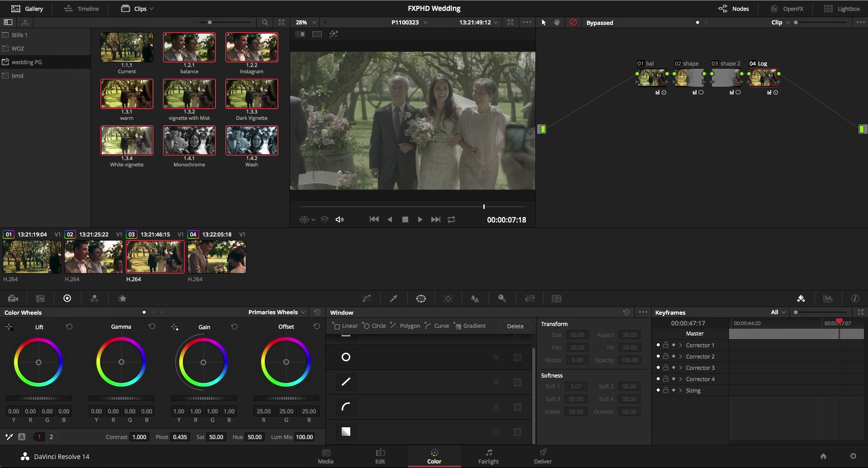Open the 3D stereoscopic palette
Screen dimensions: 868x468
(x=557, y=298)
